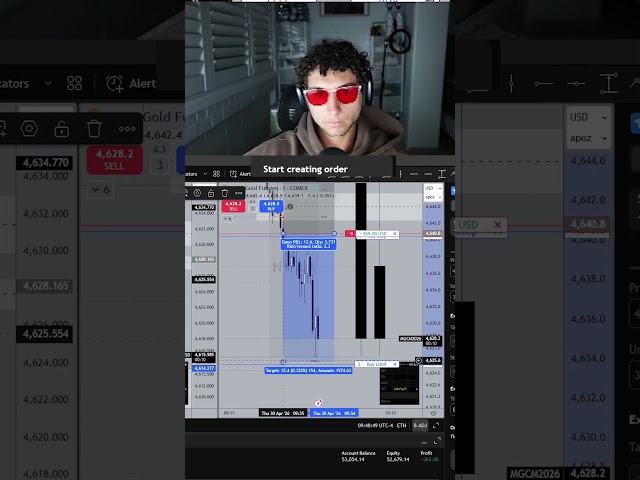Select the Buy Limit order label in inset chart

[376, 364]
